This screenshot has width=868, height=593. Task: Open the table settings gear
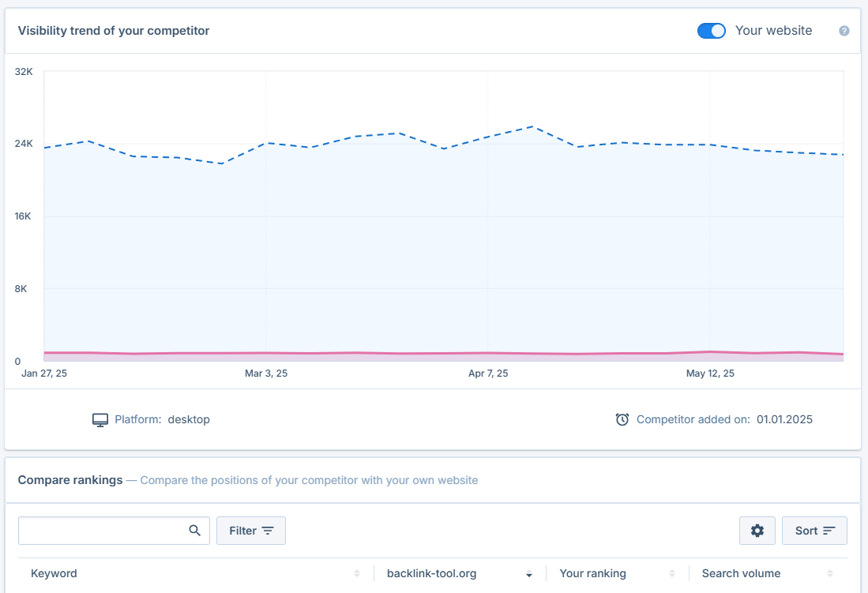point(757,530)
